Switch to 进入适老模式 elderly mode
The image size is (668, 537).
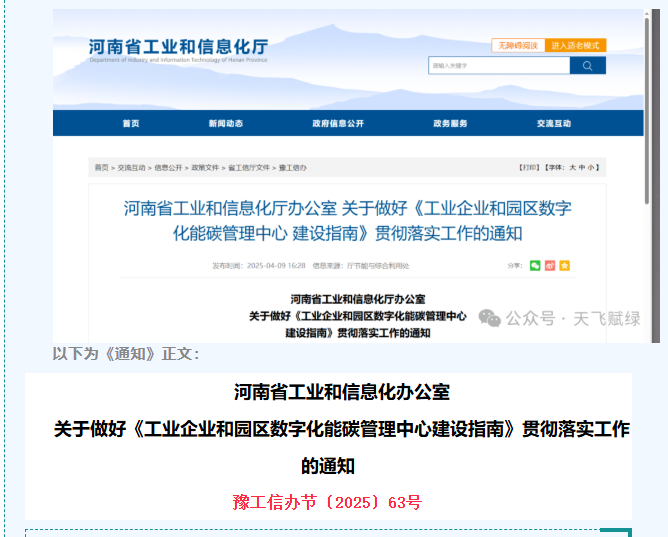(575, 45)
